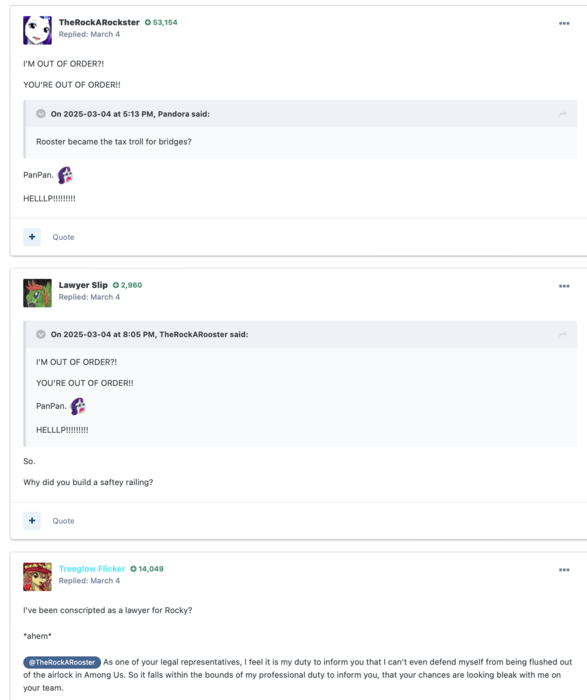
Task: Open TheRockARockster's profile via username
Action: pyautogui.click(x=99, y=22)
